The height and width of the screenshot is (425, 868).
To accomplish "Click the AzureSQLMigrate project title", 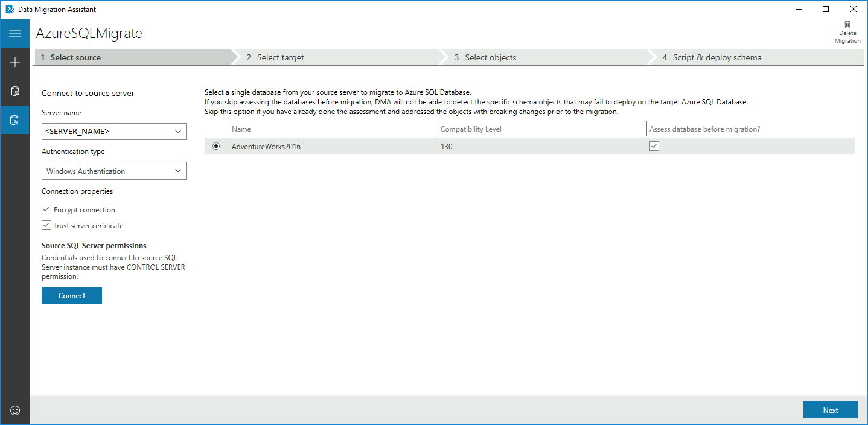I will (x=89, y=33).
